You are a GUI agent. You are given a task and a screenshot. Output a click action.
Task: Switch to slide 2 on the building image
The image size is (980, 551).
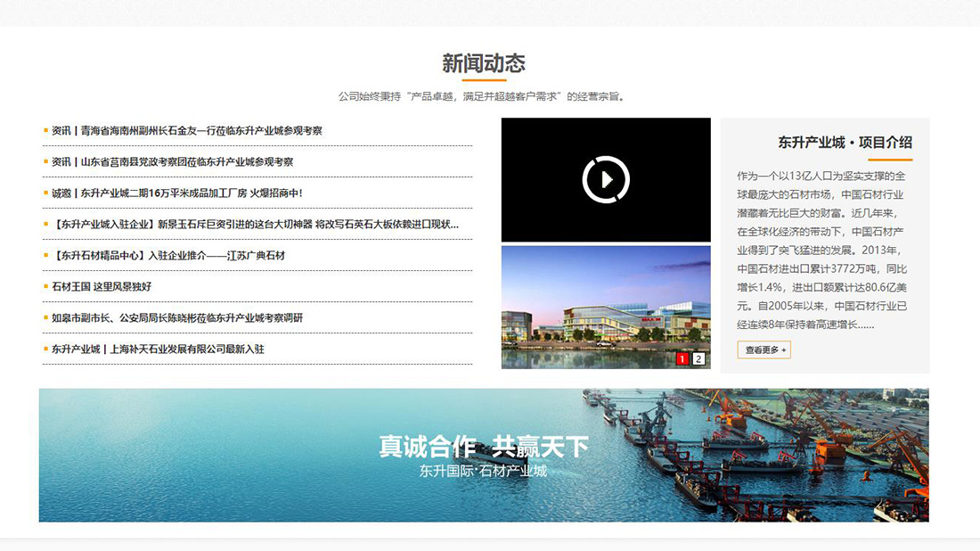698,359
